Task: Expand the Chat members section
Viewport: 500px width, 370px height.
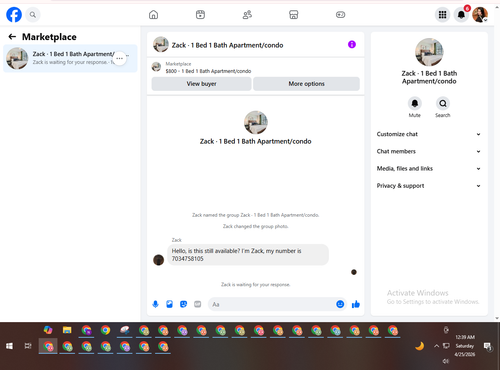Action: point(429,151)
